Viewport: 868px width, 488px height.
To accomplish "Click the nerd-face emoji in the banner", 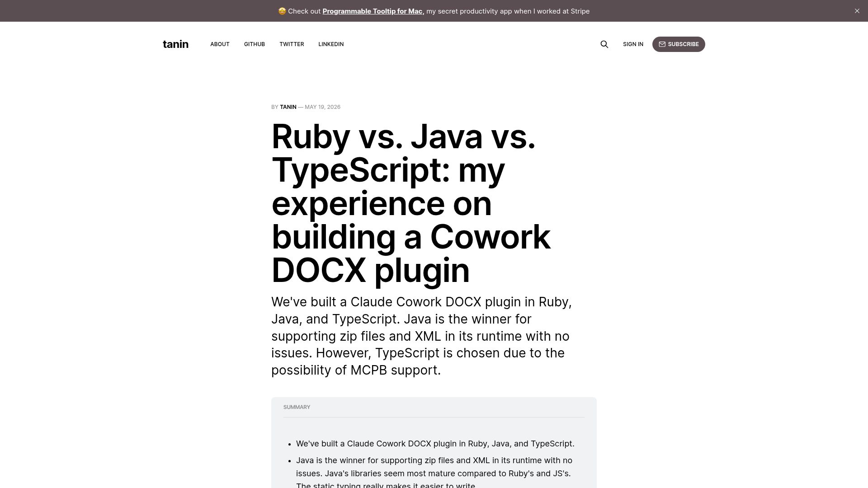I will pyautogui.click(x=282, y=11).
